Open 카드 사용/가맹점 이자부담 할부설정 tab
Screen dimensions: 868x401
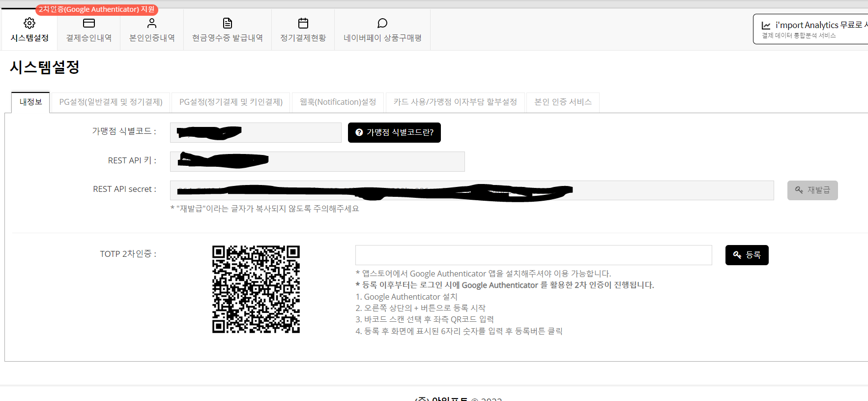(x=455, y=102)
